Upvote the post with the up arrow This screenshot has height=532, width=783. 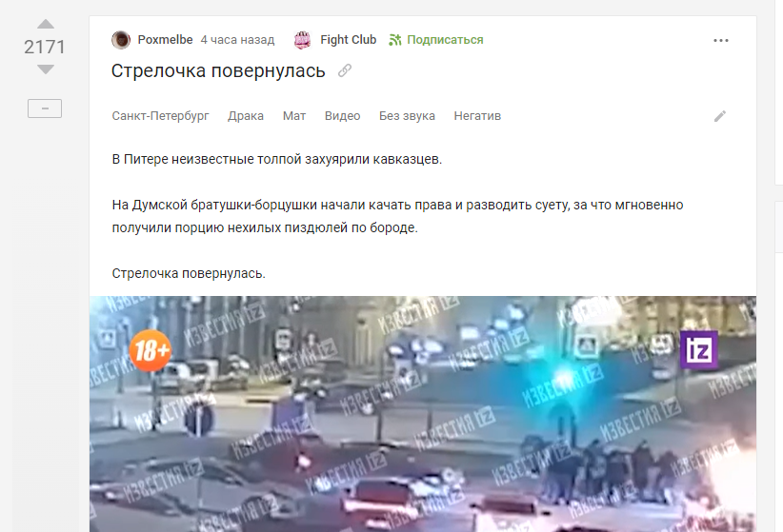[46, 24]
